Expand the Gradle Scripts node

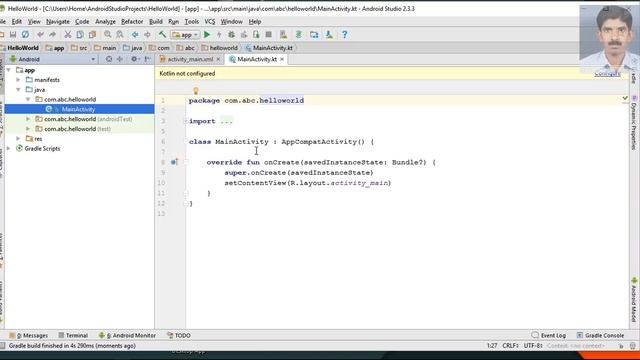[x=9, y=149]
